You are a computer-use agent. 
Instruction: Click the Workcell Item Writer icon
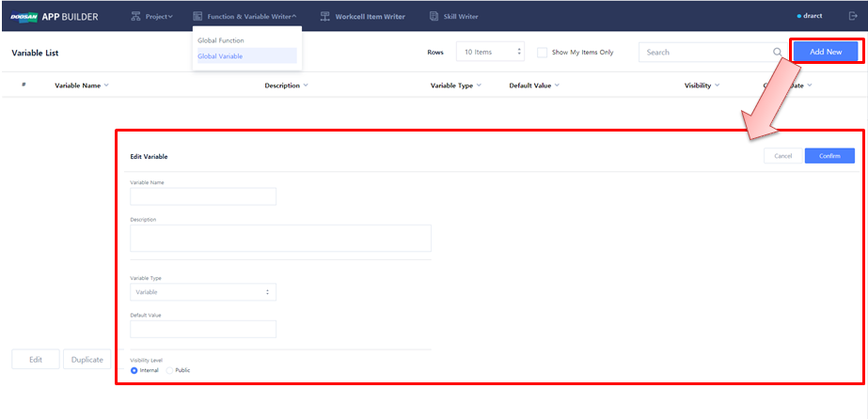point(325,16)
